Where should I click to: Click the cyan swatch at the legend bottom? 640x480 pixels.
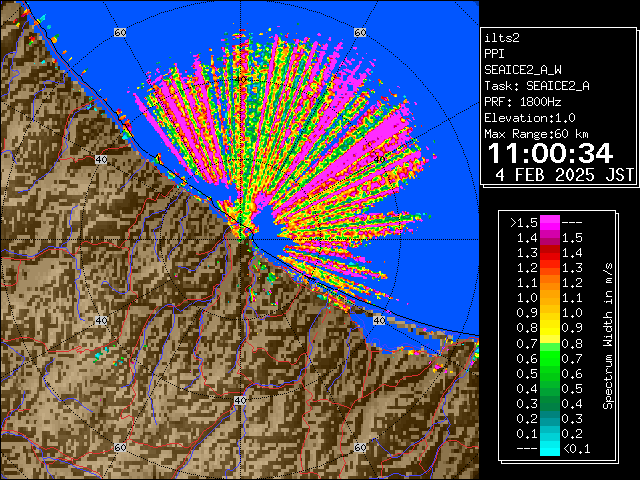coord(550,449)
